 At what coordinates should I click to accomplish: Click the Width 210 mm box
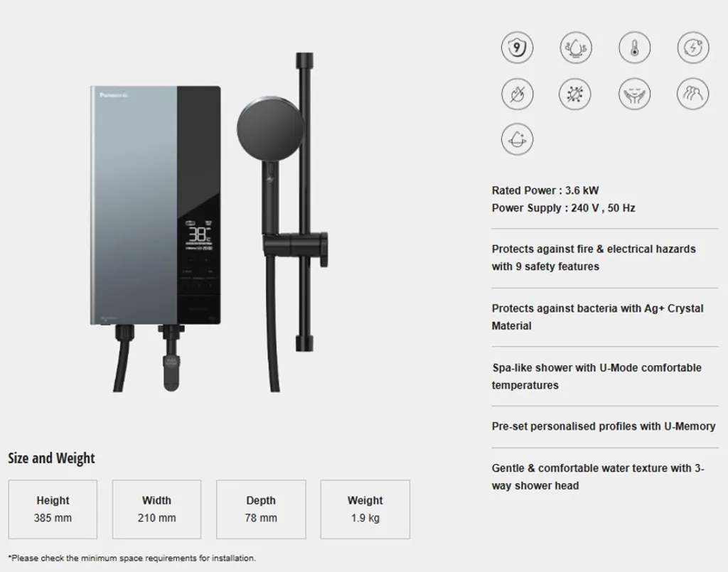156,509
